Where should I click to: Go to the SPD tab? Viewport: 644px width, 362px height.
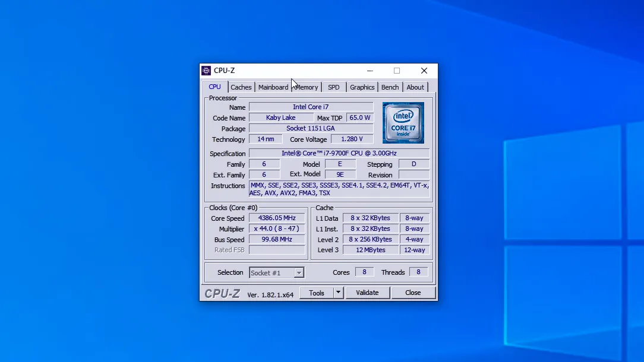point(333,87)
